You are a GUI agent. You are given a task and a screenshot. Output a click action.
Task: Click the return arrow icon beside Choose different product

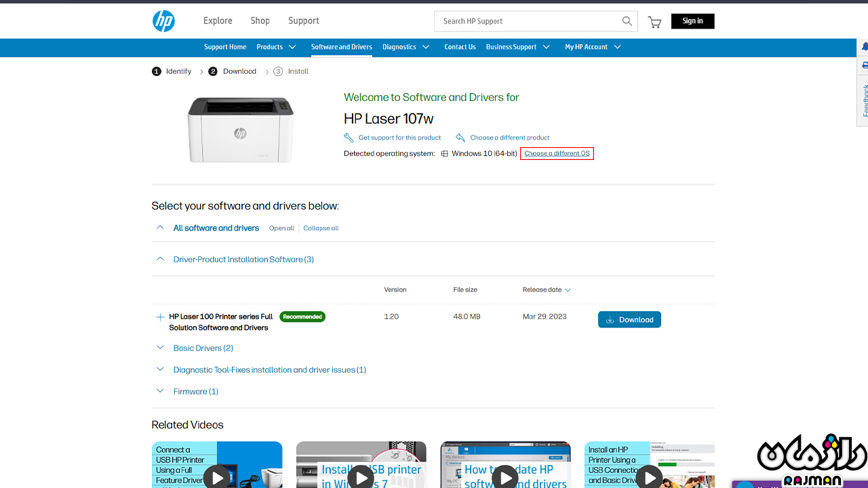pos(460,138)
